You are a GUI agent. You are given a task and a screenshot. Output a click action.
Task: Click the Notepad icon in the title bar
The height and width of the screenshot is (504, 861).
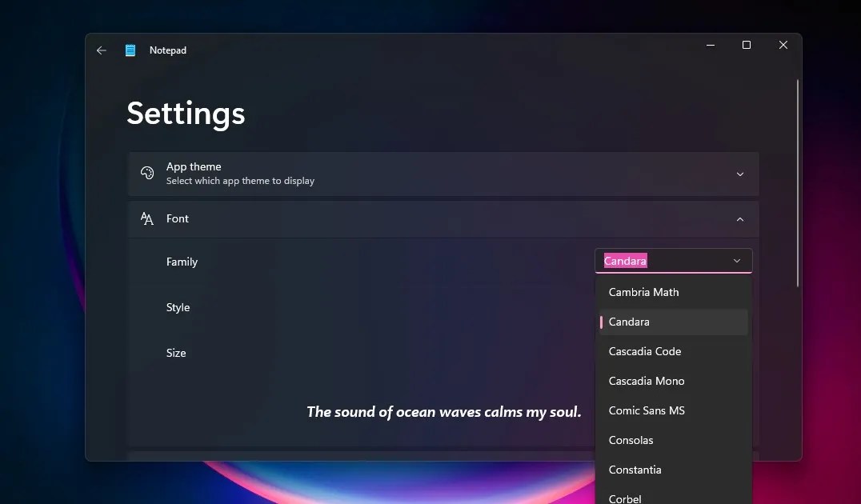(x=130, y=50)
